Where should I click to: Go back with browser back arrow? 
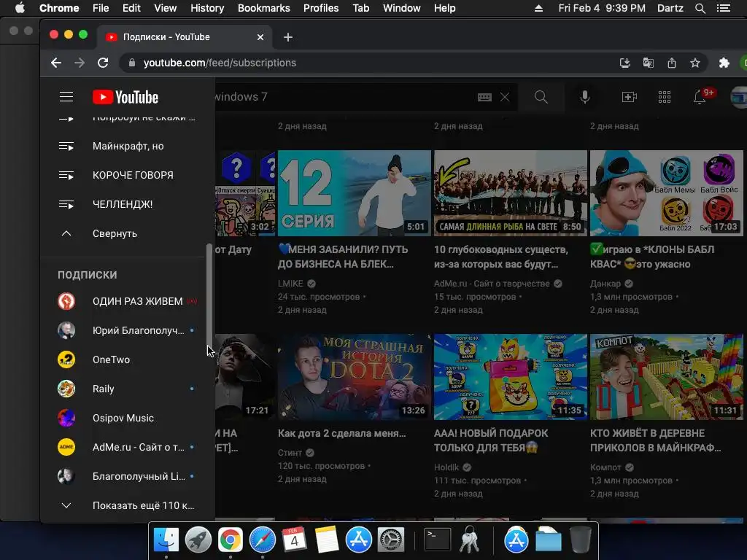[x=56, y=63]
